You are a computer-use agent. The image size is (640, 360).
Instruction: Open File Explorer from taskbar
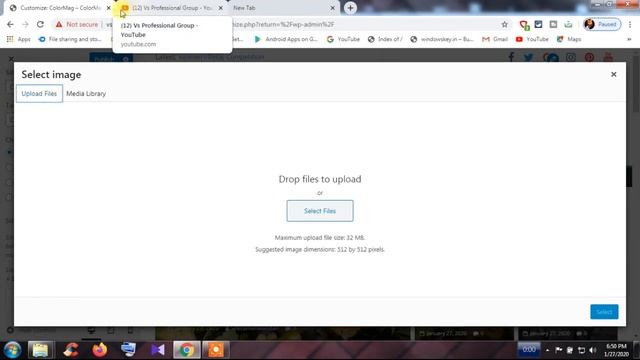click(x=40, y=350)
